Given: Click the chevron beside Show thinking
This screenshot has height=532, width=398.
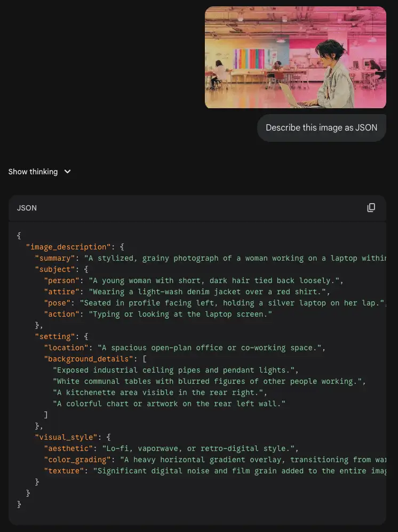Looking at the screenshot, I should click(x=67, y=172).
